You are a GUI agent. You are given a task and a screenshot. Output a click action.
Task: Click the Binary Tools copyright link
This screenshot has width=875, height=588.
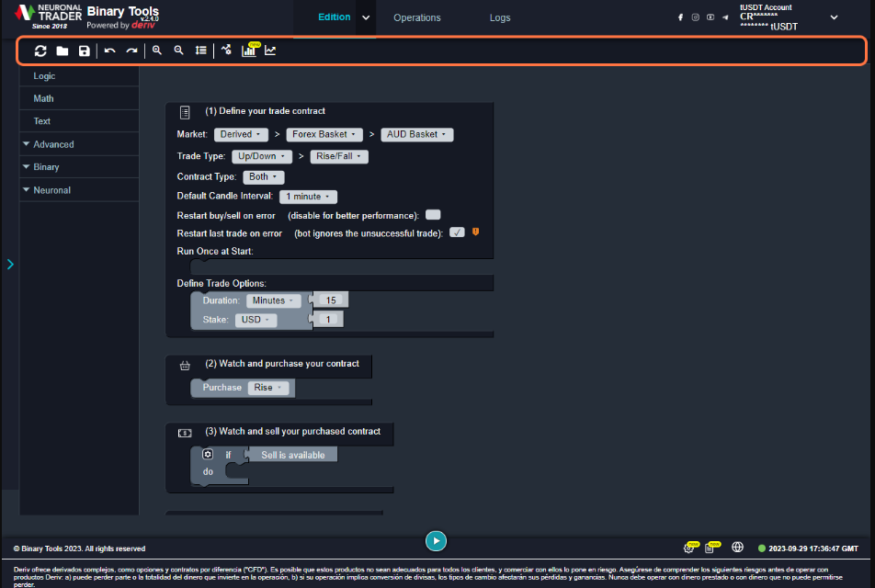57,548
